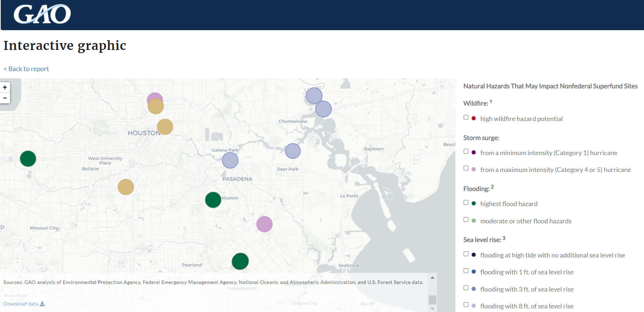
Task: Toggle flooding with 3 ft. sea level rise
Action: (x=466, y=288)
